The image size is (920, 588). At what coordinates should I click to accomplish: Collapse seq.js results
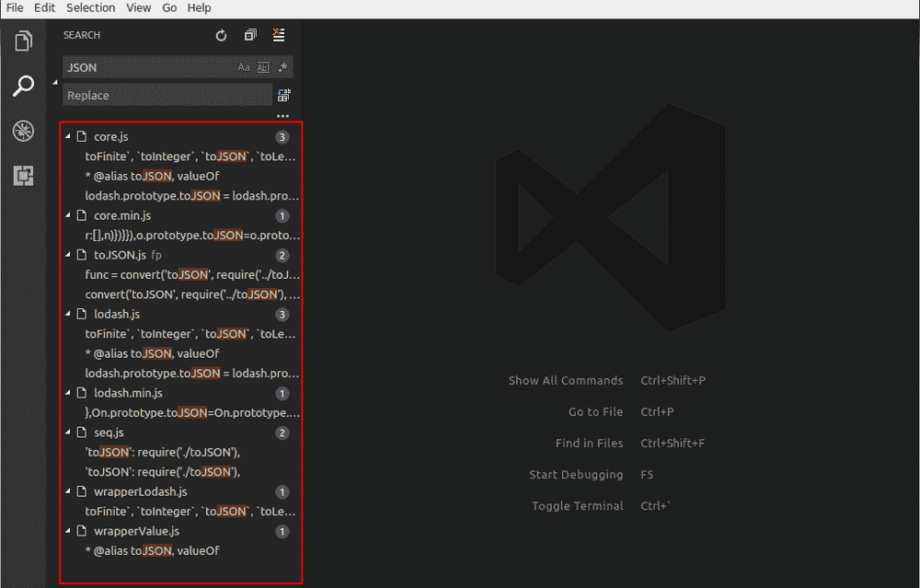[68, 432]
